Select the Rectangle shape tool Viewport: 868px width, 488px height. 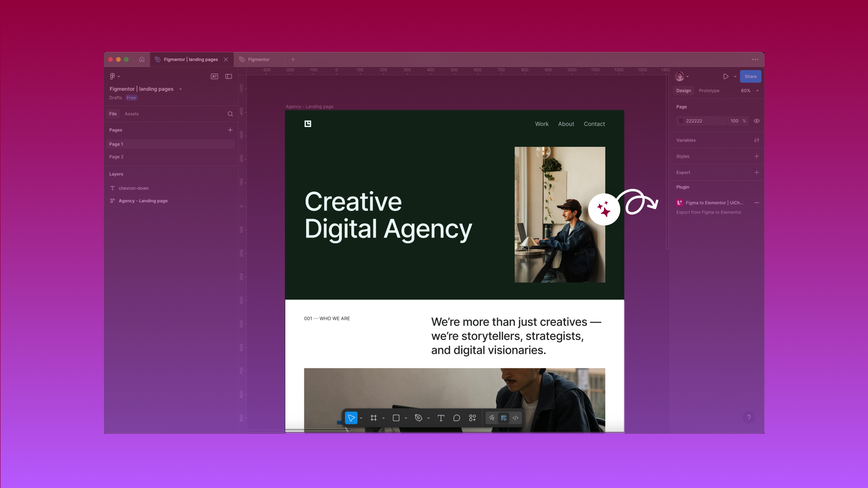click(397, 418)
